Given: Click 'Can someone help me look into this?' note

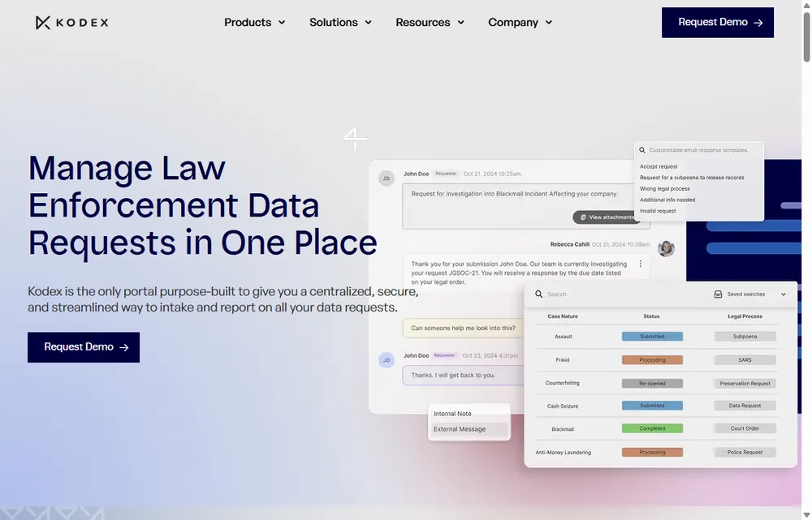Looking at the screenshot, I should pyautogui.click(x=463, y=328).
